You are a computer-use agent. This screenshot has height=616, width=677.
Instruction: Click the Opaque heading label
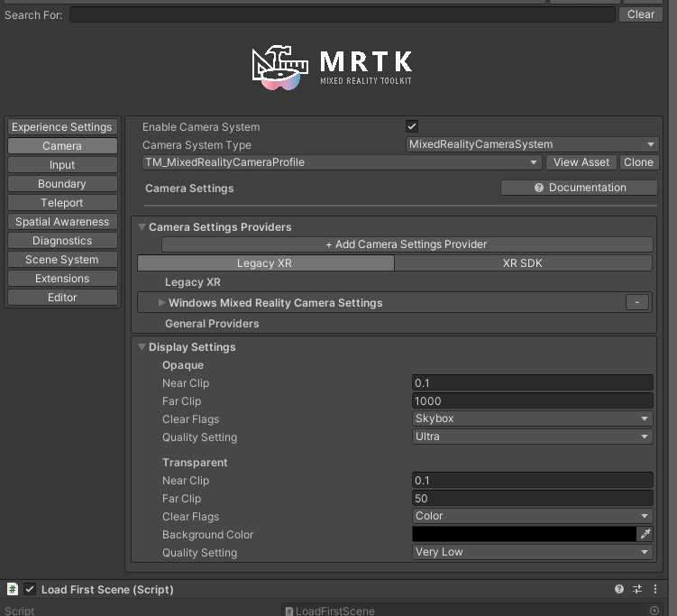pos(183,365)
